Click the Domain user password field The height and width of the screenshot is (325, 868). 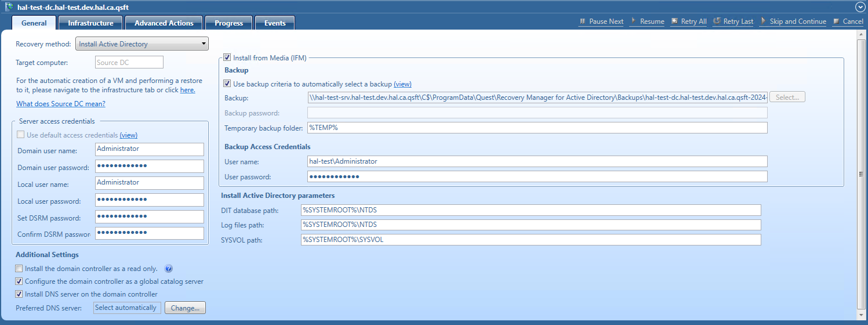click(x=150, y=167)
